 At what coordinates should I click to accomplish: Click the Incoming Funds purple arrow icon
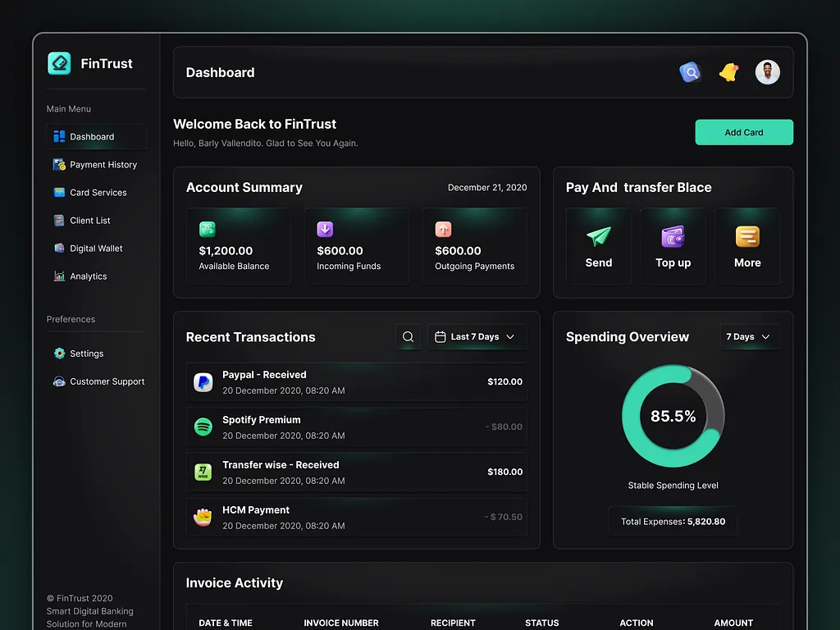[x=325, y=229]
